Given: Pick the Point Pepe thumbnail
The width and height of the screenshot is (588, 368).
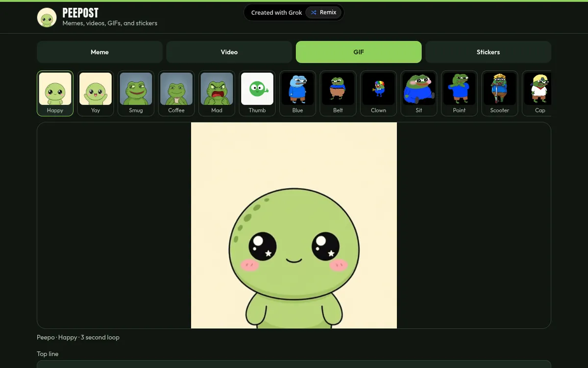Looking at the screenshot, I should (459, 93).
